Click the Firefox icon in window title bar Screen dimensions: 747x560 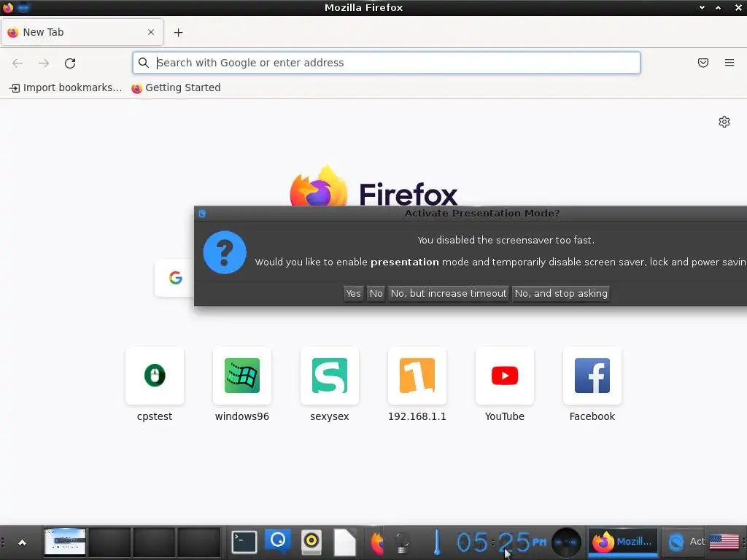[x=7, y=7]
